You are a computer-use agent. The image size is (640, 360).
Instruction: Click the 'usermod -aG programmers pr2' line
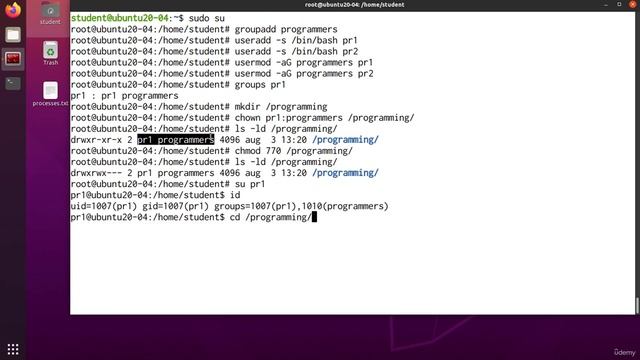(222, 73)
